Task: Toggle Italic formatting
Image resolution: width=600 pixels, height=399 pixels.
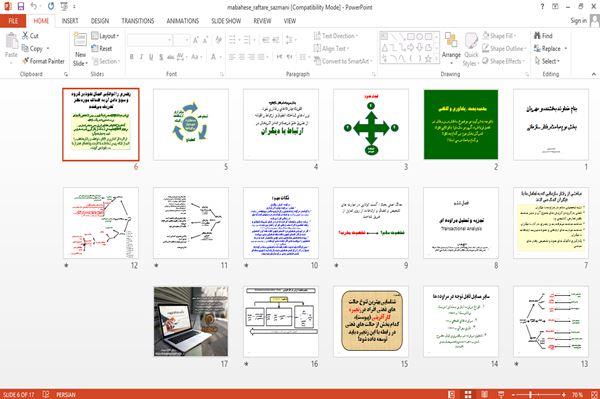Action: (x=142, y=57)
